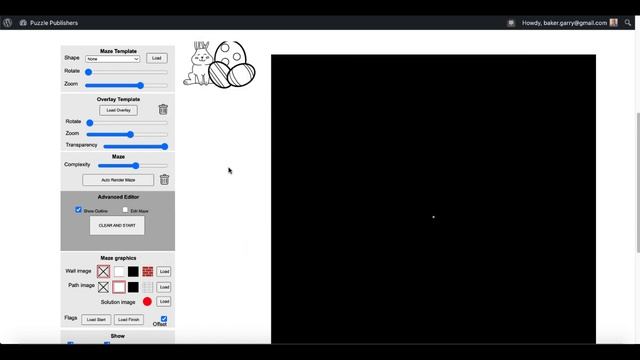The height and width of the screenshot is (360, 640).
Task: Click Load in the Wall image row
Action: click(164, 271)
